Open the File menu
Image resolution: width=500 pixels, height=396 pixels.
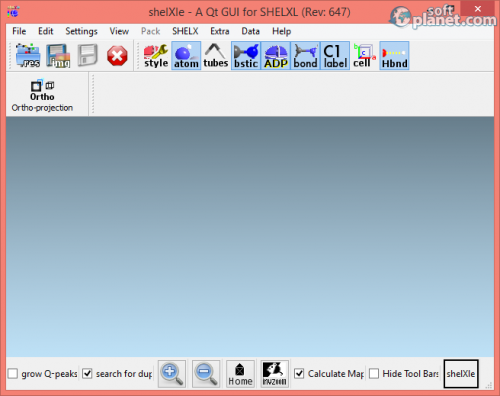pos(19,31)
